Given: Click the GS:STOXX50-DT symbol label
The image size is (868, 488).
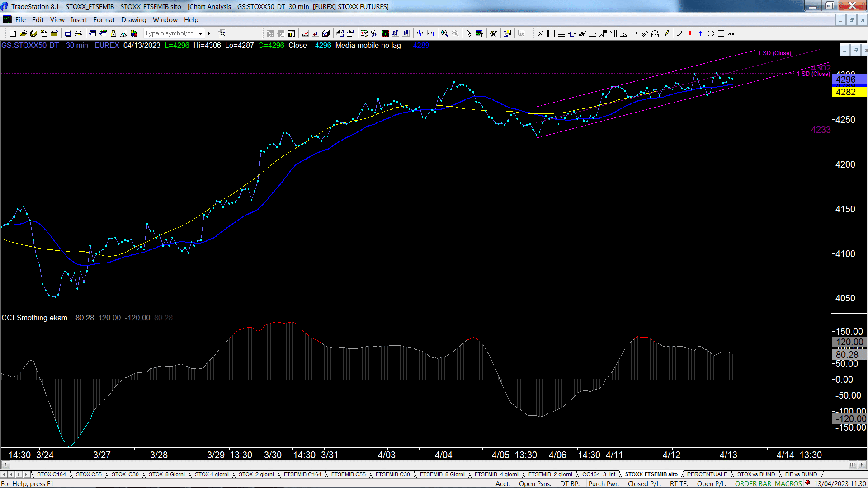Looking at the screenshot, I should 30,45.
